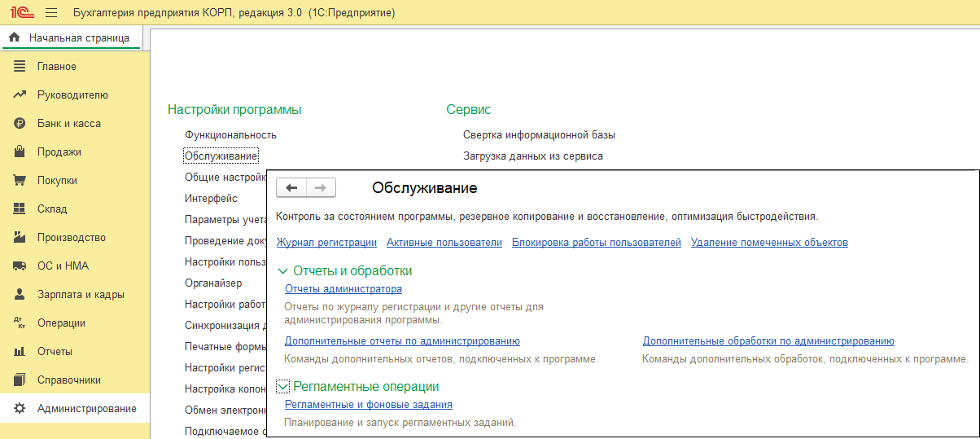Open Регламентные и фоновые задания link
980x439 pixels.
368,405
